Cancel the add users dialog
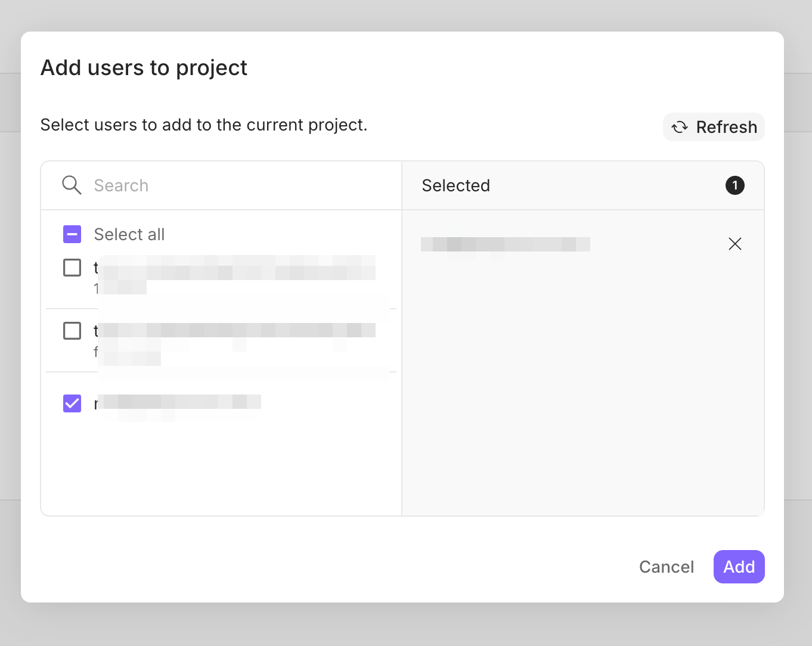 666,567
